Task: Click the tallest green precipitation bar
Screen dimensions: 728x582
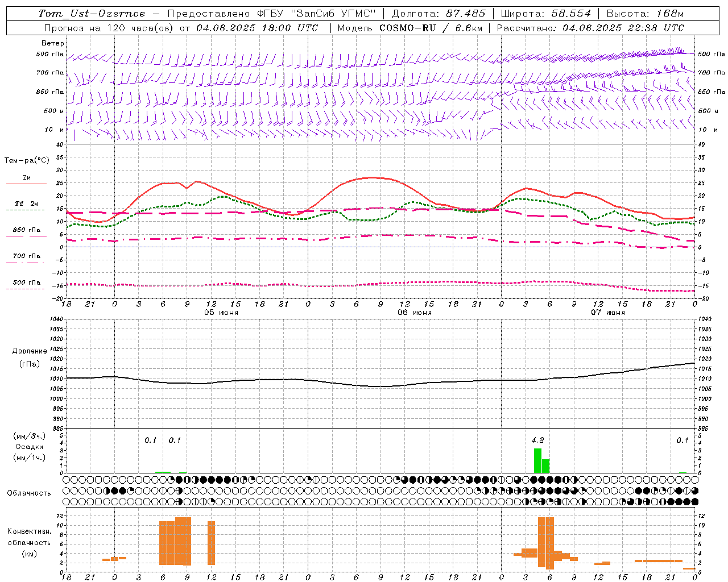Action: point(537,460)
